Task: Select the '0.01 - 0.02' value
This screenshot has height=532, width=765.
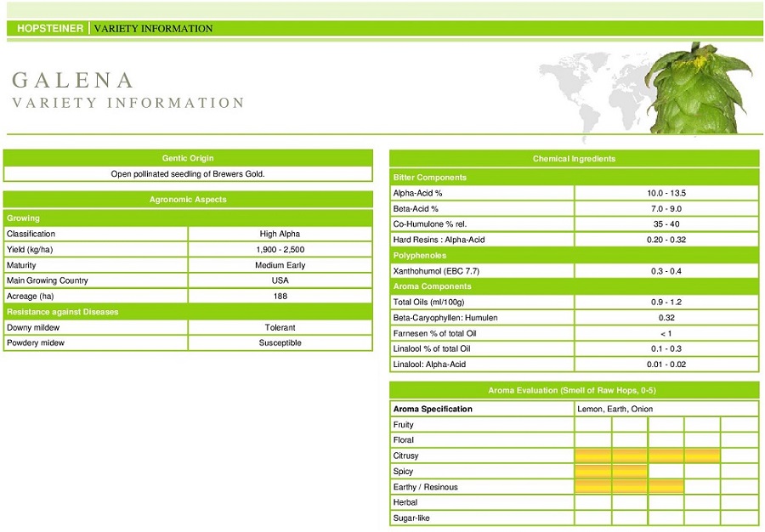Action: point(666,365)
